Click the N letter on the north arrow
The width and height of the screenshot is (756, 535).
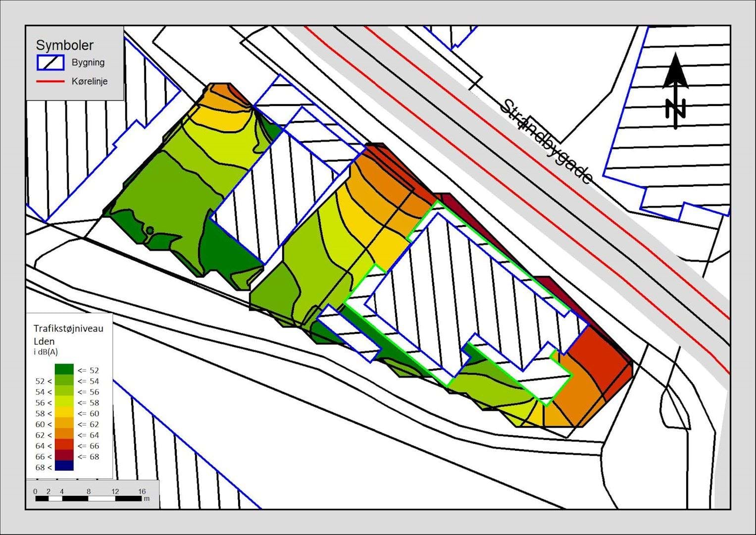[676, 108]
